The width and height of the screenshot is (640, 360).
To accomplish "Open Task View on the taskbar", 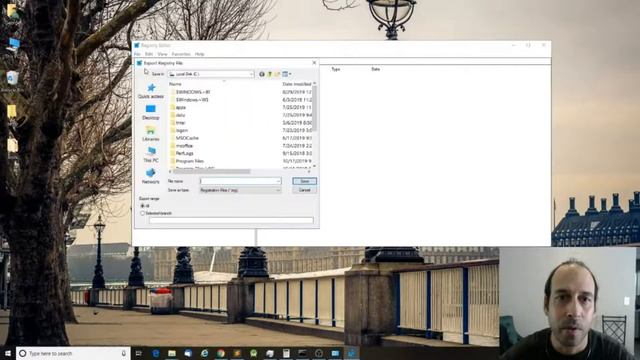I will [139, 353].
